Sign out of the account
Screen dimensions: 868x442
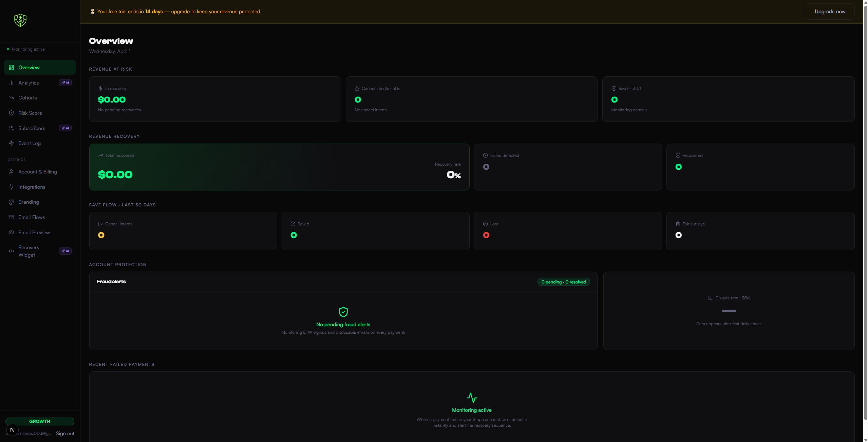click(65, 434)
